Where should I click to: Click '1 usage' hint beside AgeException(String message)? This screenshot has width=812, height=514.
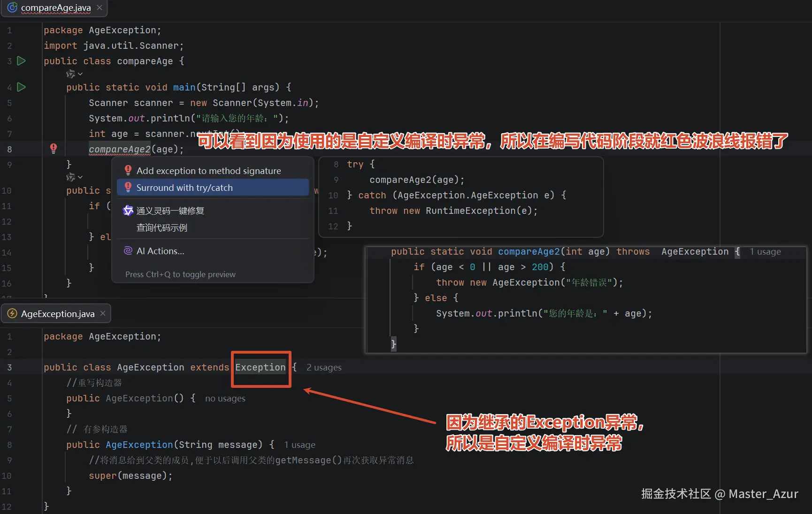tap(299, 445)
